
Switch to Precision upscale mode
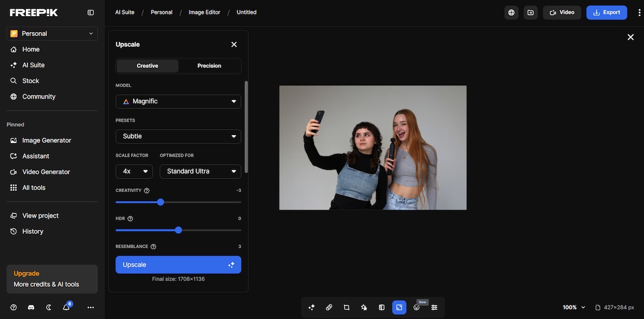click(209, 65)
